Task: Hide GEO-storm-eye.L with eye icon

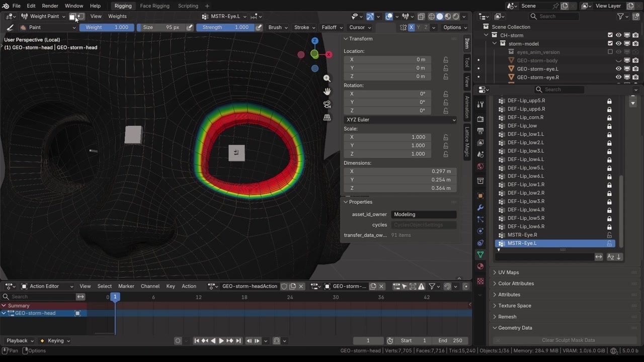Action: click(618, 69)
